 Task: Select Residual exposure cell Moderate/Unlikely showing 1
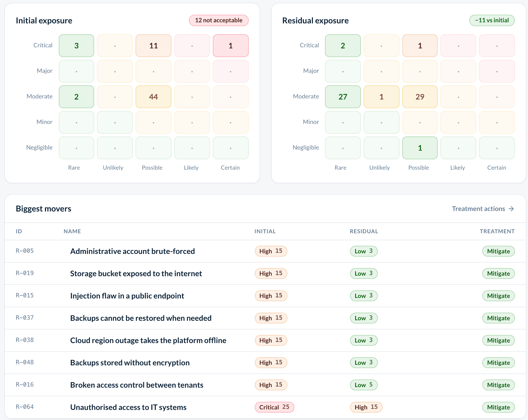pos(382,97)
